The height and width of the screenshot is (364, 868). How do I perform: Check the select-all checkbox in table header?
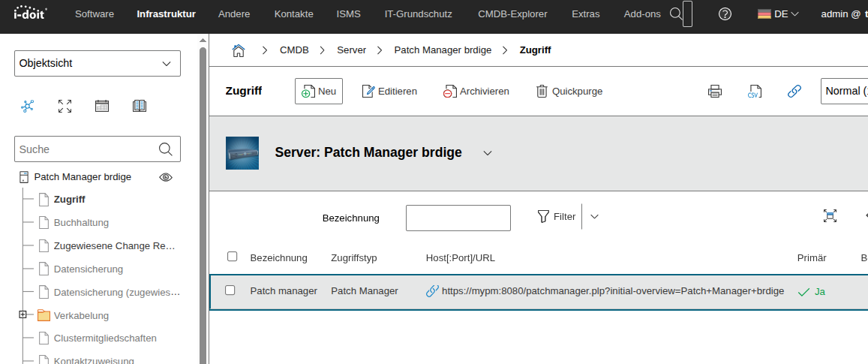233,257
